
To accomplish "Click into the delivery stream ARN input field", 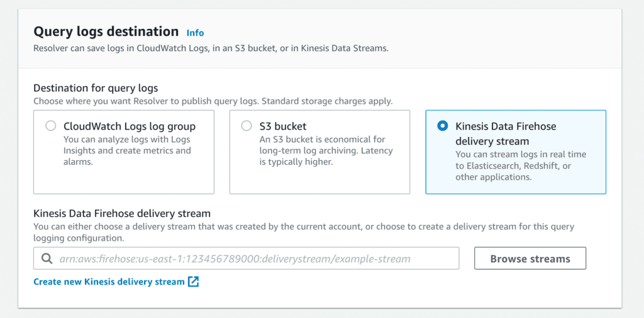I will tap(246, 258).
